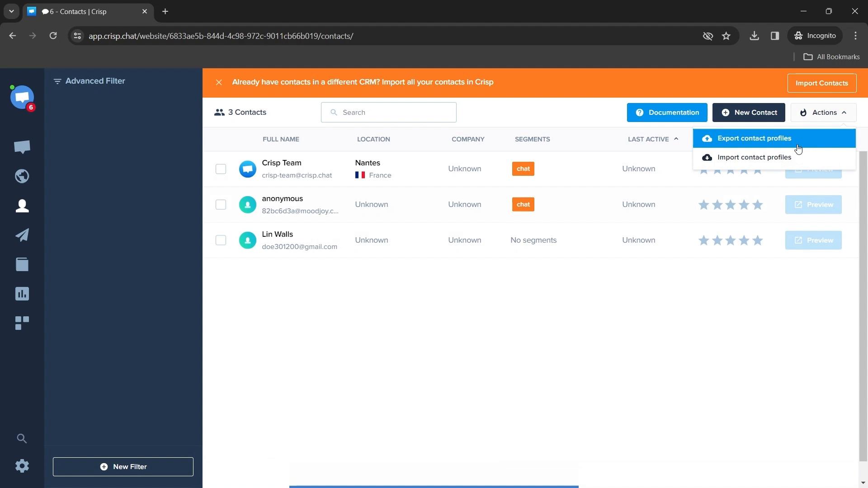Open the conversations icon in sidebar
The height and width of the screenshot is (488, 868).
pos(22,146)
